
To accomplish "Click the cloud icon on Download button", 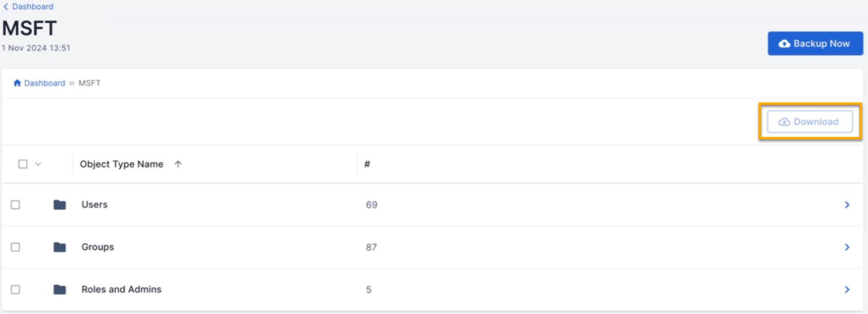I will [x=784, y=122].
